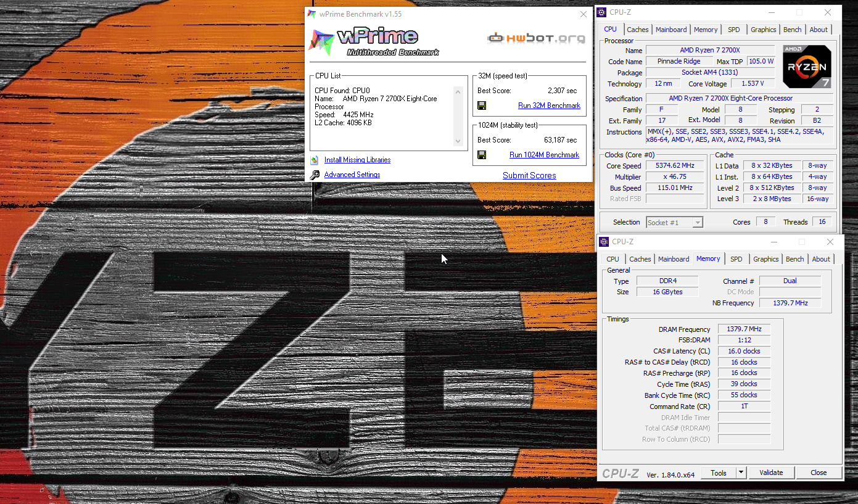Close the lower CPU-Z Memory window via X
The image size is (858, 504).
830,242
